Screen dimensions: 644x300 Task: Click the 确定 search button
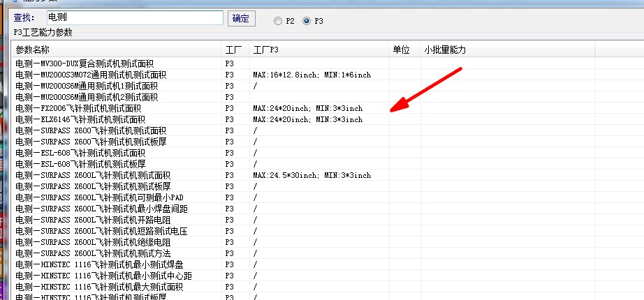(x=241, y=18)
